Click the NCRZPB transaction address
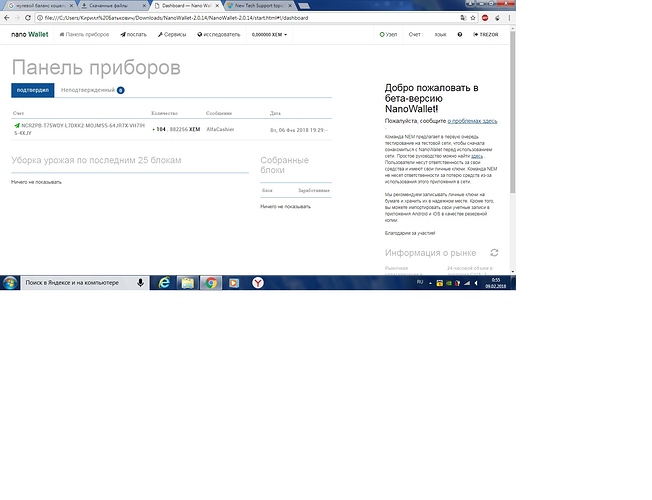652x500 pixels. click(79, 129)
